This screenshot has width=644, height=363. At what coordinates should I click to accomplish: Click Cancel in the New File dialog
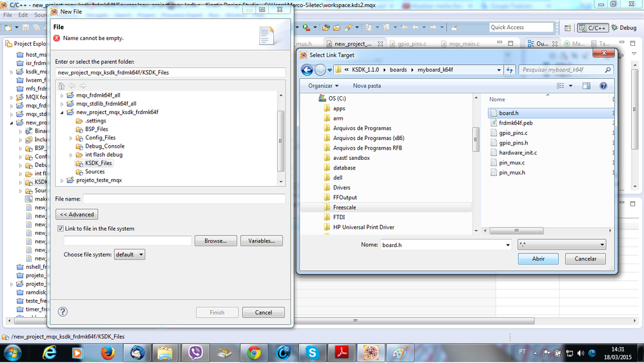click(x=263, y=313)
